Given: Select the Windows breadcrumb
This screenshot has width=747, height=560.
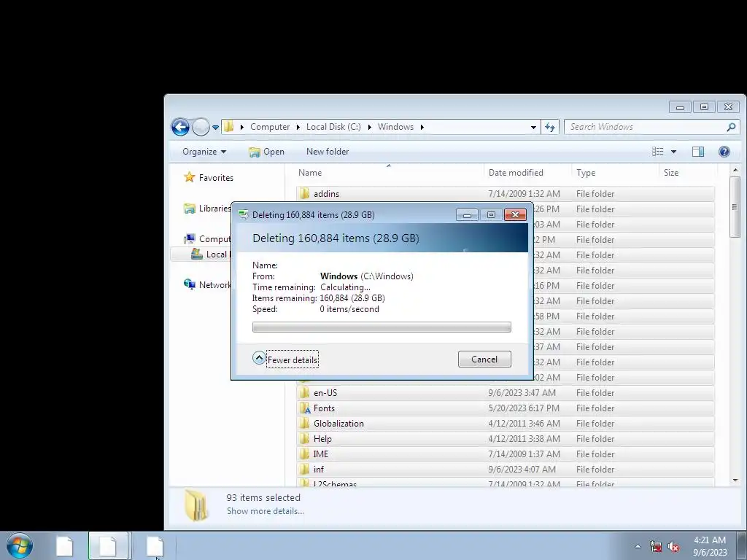Looking at the screenshot, I should [395, 127].
